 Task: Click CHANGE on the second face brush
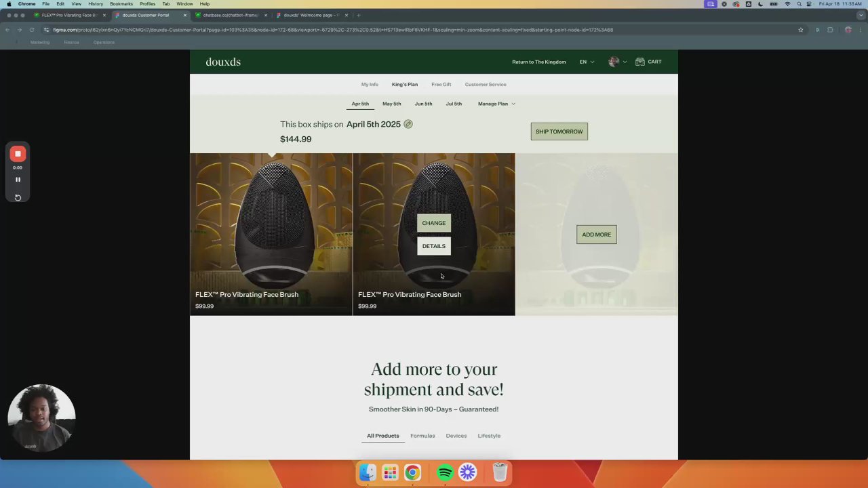434,223
